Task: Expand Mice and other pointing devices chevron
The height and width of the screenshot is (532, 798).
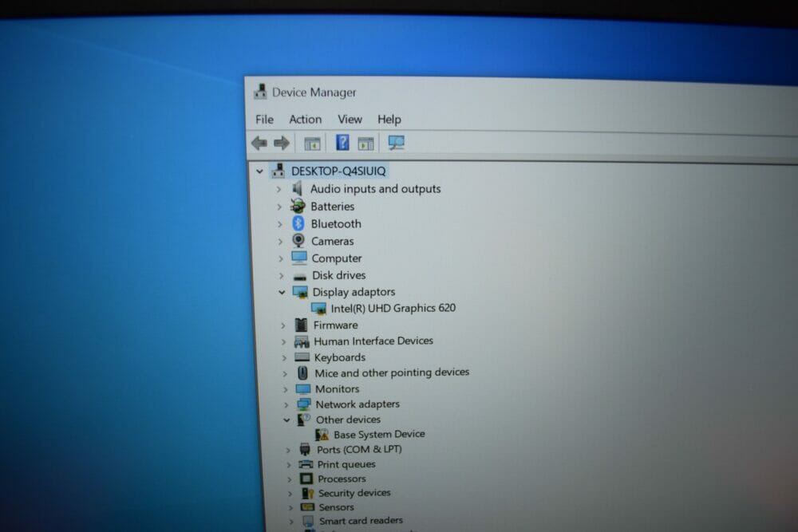Action: (285, 374)
